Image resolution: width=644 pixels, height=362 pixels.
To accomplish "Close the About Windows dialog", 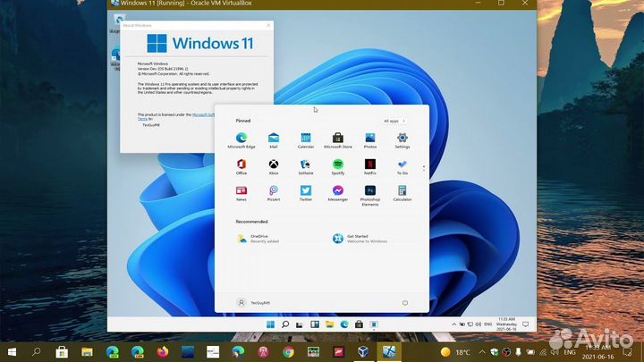I will [268, 25].
